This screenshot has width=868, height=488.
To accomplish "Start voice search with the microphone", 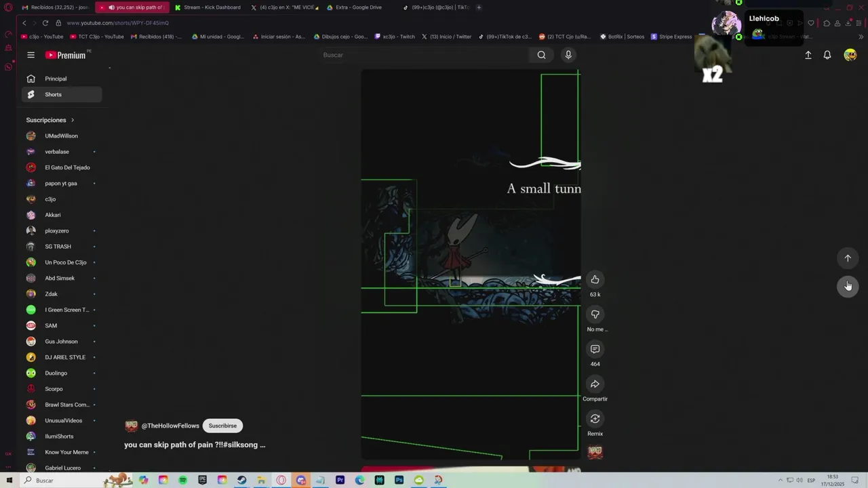I will (568, 55).
